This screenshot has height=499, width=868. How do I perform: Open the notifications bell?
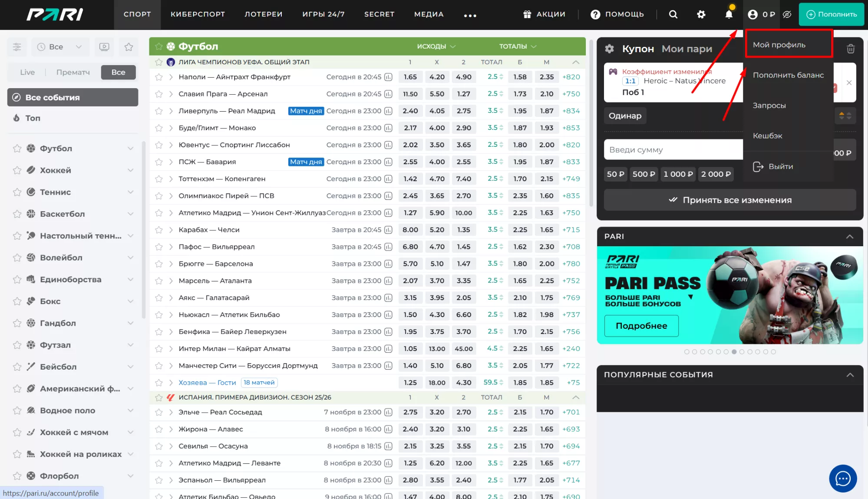pyautogui.click(x=729, y=14)
